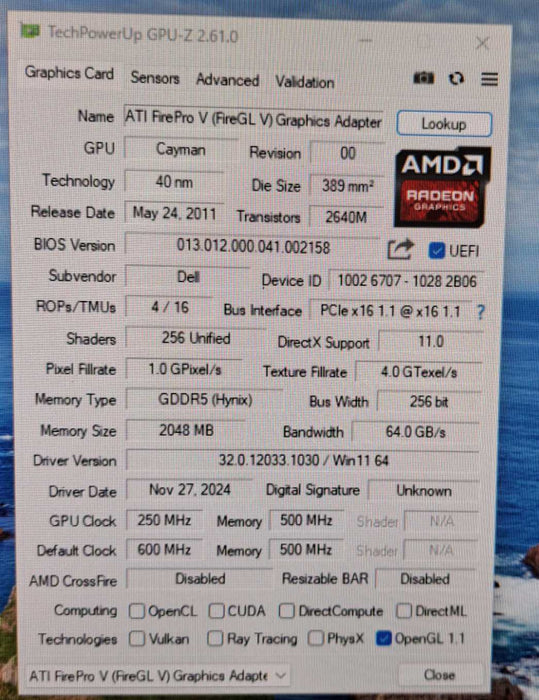Click the Bus Interface PCIe x16 value
Viewport: 539px width, 700px height.
click(391, 311)
